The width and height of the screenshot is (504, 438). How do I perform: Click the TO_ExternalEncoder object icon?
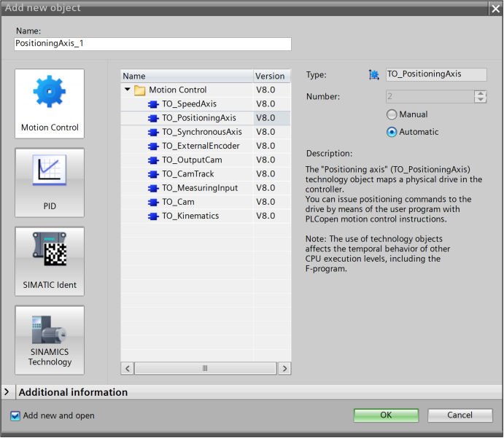(x=153, y=146)
